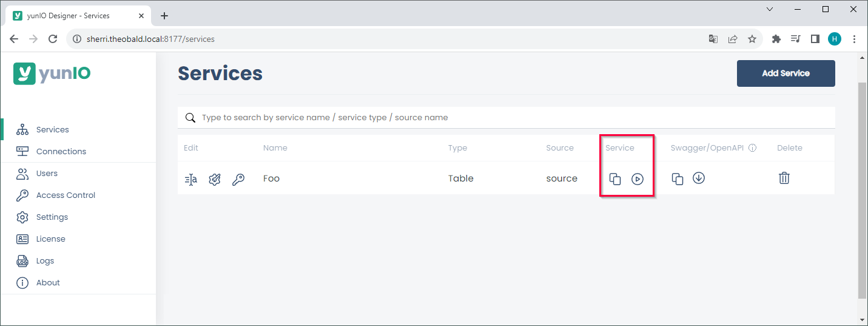This screenshot has width=868, height=326.
Task: Click the Services page heading
Action: (x=220, y=73)
